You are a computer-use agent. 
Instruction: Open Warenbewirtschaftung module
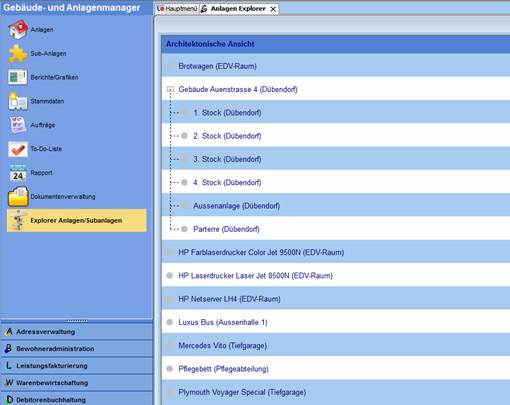(76, 383)
